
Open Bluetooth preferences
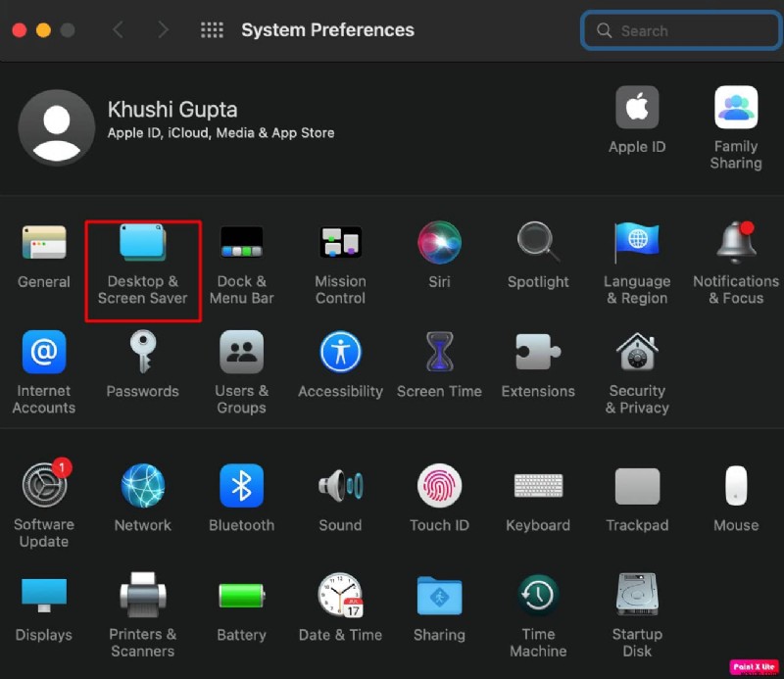point(241,486)
